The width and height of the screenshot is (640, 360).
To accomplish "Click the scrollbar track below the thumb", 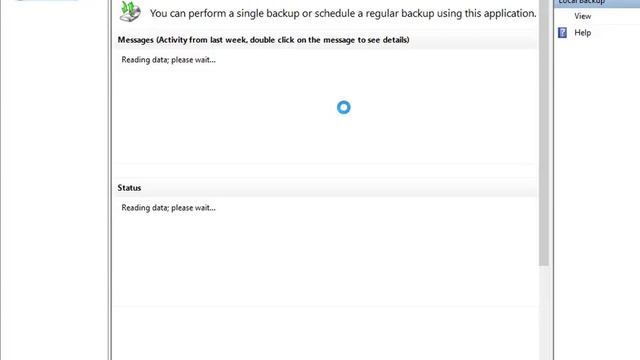I will [x=544, y=313].
